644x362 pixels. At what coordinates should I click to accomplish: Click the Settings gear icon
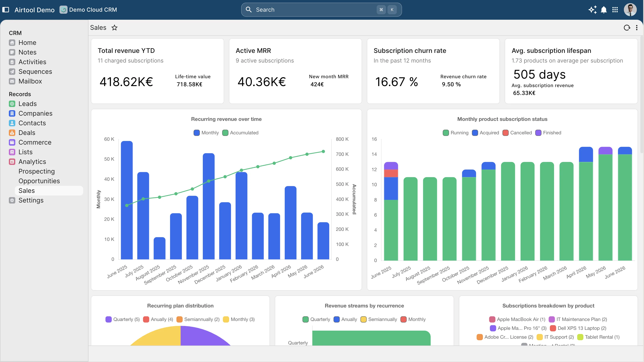12,200
